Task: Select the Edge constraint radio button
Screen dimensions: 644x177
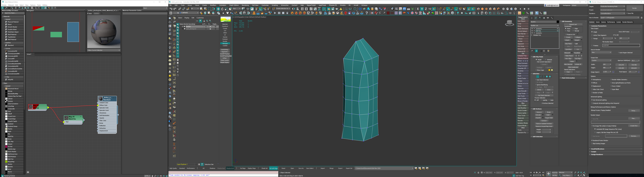Action: click(x=573, y=28)
